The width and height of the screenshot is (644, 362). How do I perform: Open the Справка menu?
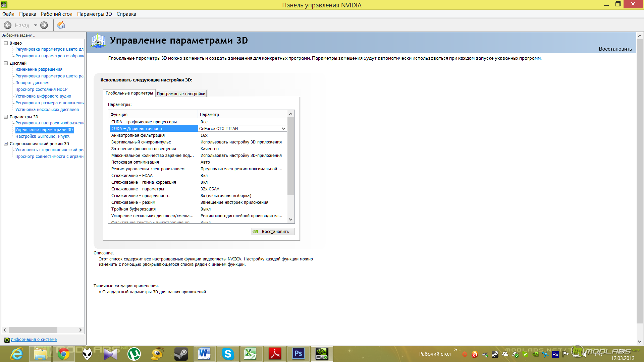(x=126, y=14)
